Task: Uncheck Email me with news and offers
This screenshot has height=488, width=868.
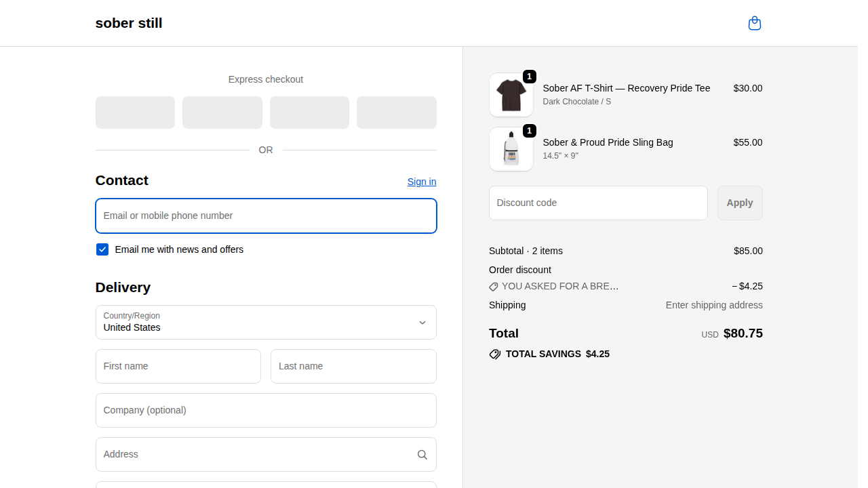Action: click(x=102, y=249)
